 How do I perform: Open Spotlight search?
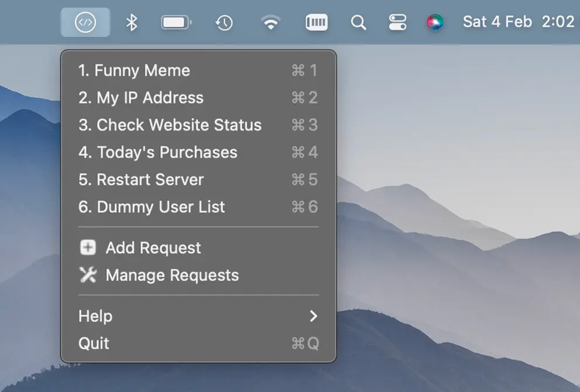[358, 22]
